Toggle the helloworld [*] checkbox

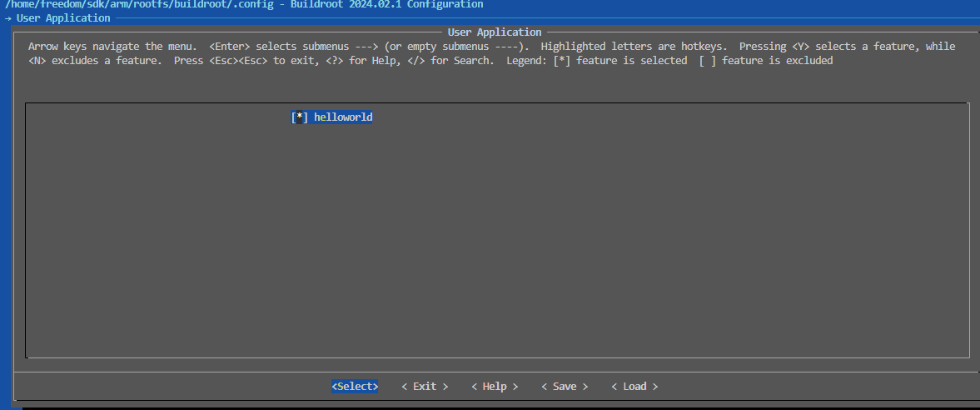pos(300,117)
